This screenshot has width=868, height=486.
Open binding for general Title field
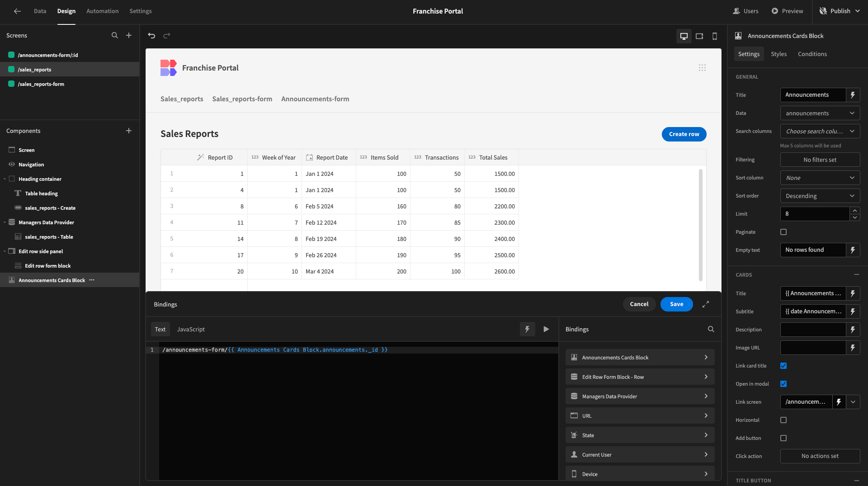pyautogui.click(x=853, y=95)
